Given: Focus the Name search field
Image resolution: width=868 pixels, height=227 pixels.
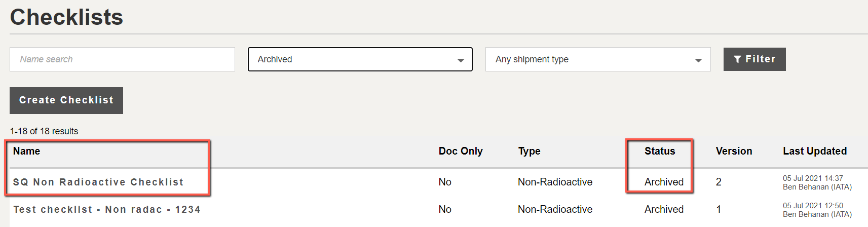Looking at the screenshot, I should tap(122, 59).
